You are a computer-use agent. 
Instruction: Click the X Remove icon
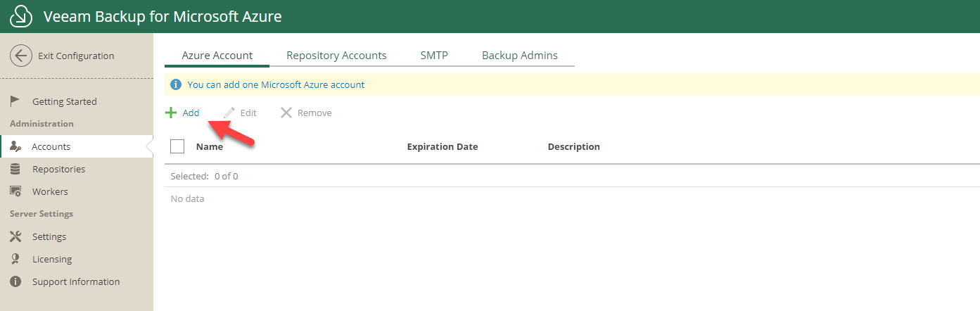[286, 113]
